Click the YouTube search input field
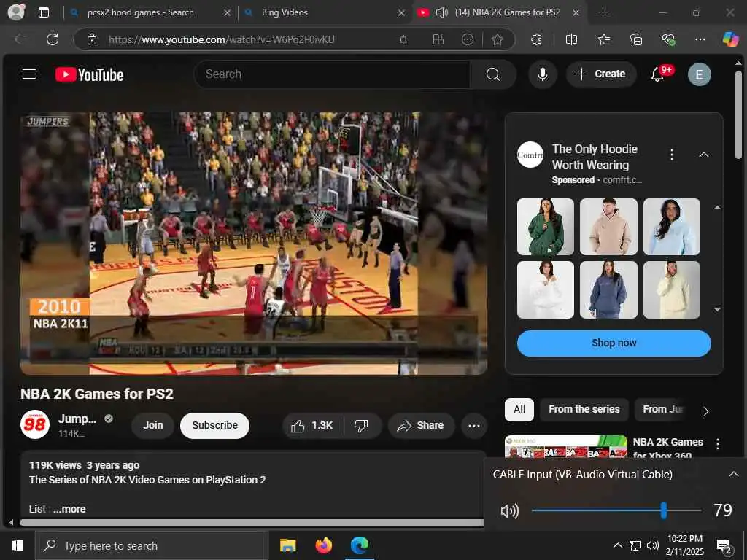Viewport: 747px width, 560px height. point(333,74)
